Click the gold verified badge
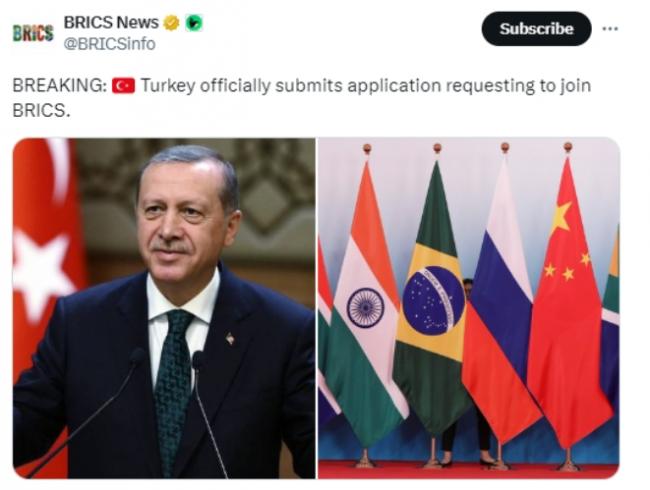Screen dimensions: 650x490 click(x=171, y=23)
